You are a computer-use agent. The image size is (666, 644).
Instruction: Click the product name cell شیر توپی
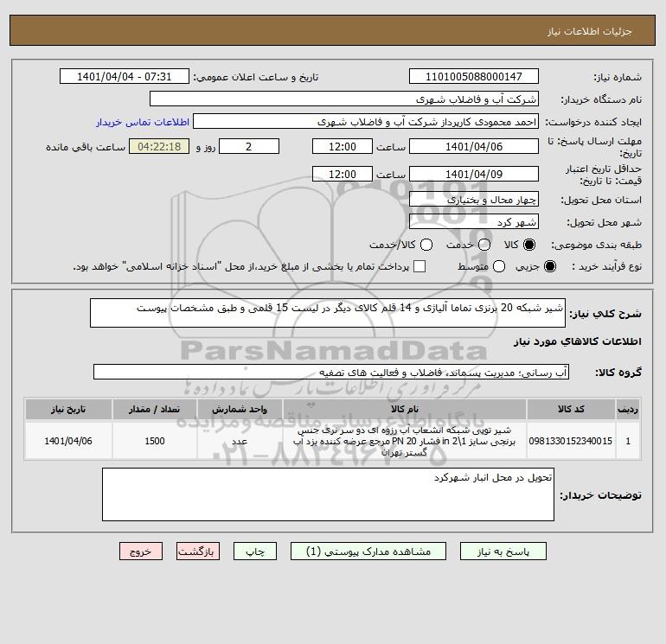(x=405, y=441)
